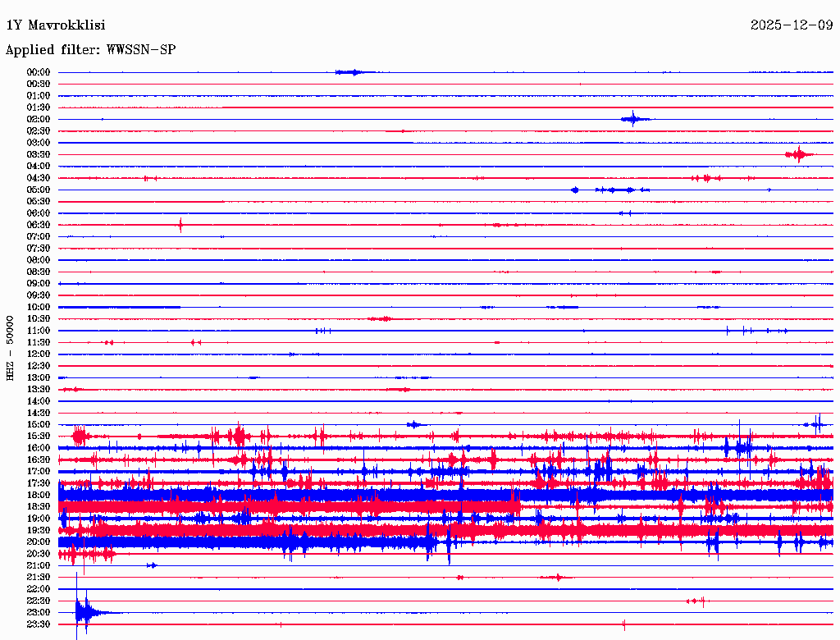The height and width of the screenshot is (640, 840).
Task: Select the 17:30 time label
Action: [x=39, y=483]
